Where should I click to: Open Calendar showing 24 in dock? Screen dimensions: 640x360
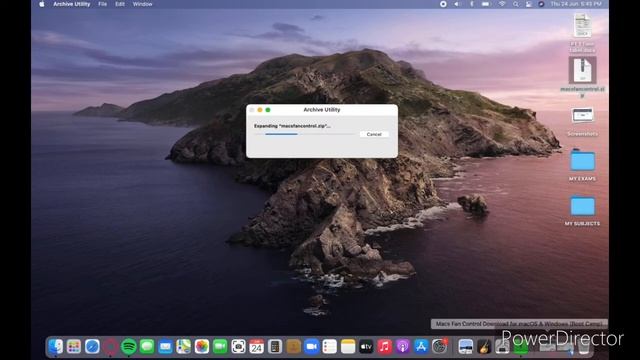pos(257,347)
